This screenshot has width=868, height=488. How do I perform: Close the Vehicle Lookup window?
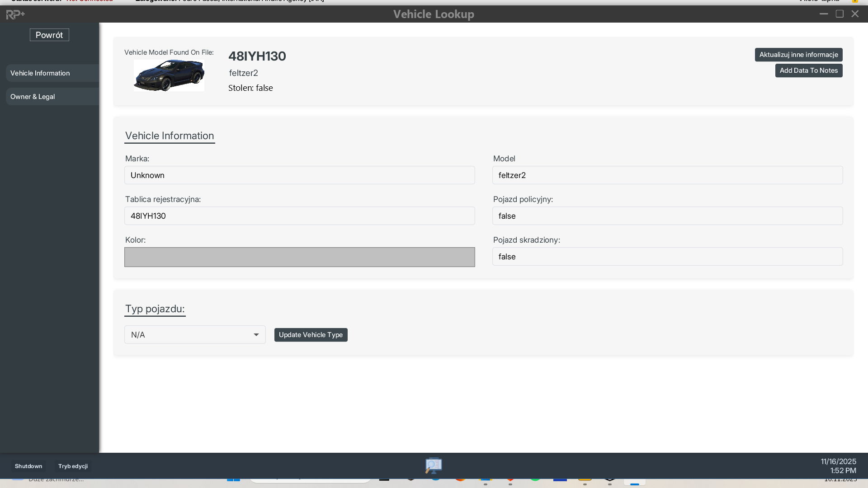(x=855, y=14)
